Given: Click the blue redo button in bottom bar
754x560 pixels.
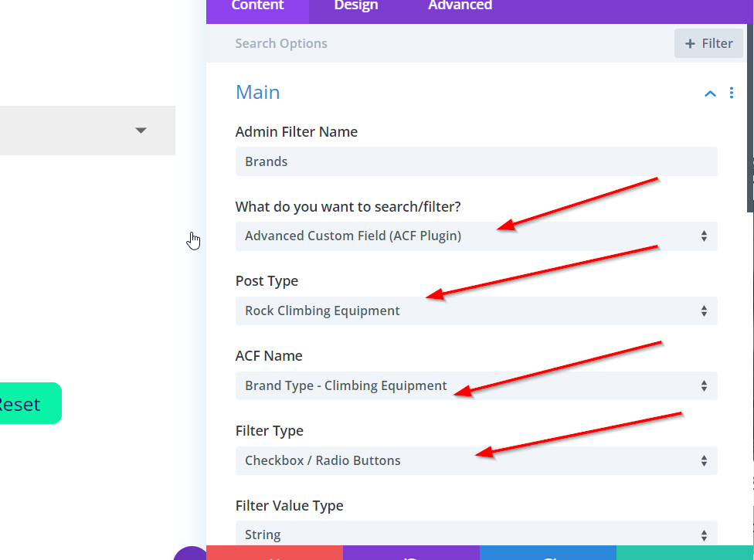Looking at the screenshot, I should pos(548,553).
